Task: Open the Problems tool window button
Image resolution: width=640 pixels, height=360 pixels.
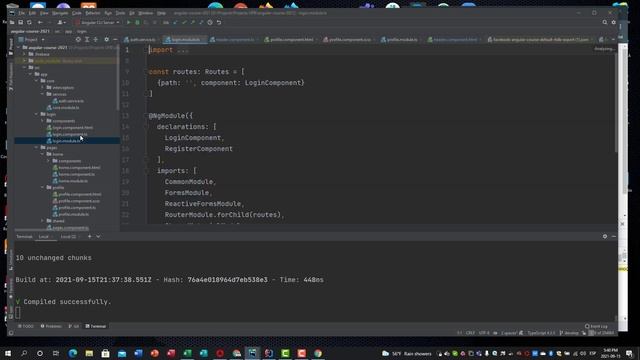Action: click(x=51, y=326)
